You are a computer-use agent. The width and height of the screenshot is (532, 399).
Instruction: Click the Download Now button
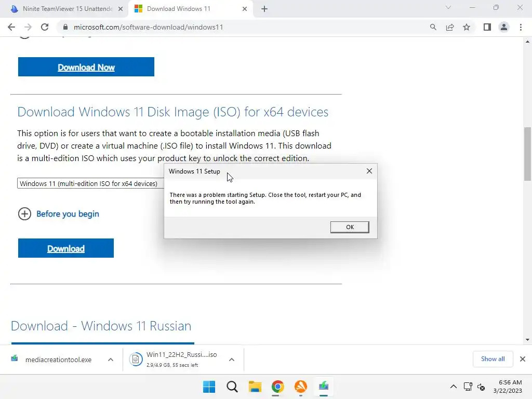[x=86, y=67]
